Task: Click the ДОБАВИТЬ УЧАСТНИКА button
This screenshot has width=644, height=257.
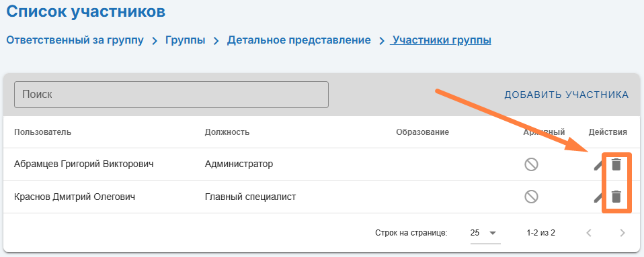Action: point(567,95)
